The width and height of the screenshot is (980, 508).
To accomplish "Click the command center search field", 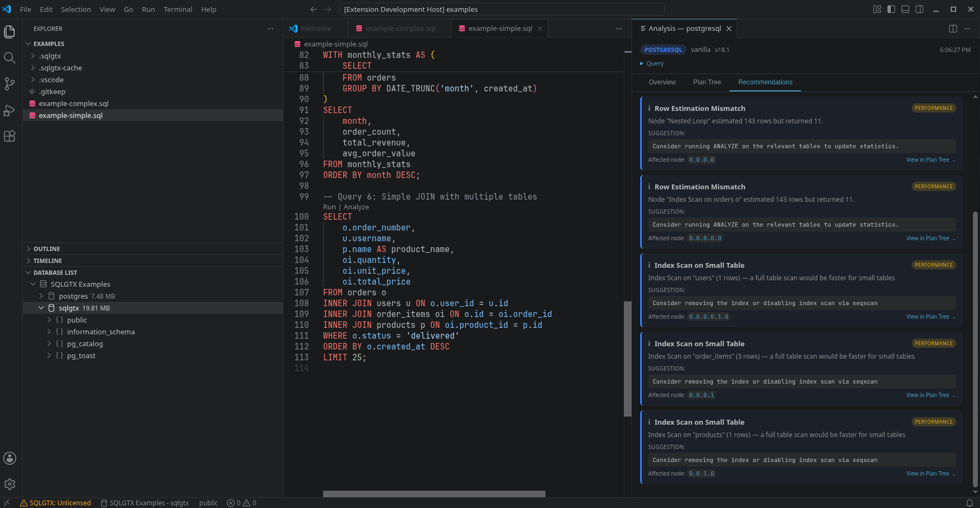I will click(x=502, y=9).
